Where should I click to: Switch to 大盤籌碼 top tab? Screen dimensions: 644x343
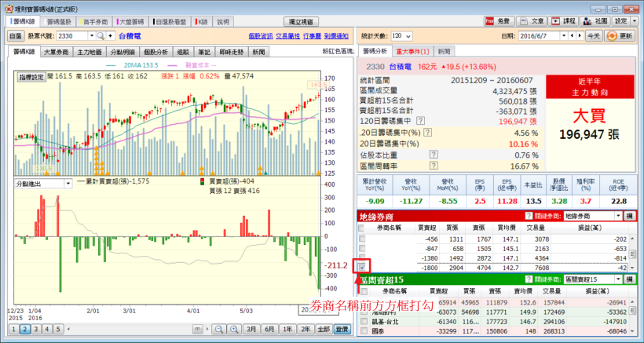click(x=131, y=22)
